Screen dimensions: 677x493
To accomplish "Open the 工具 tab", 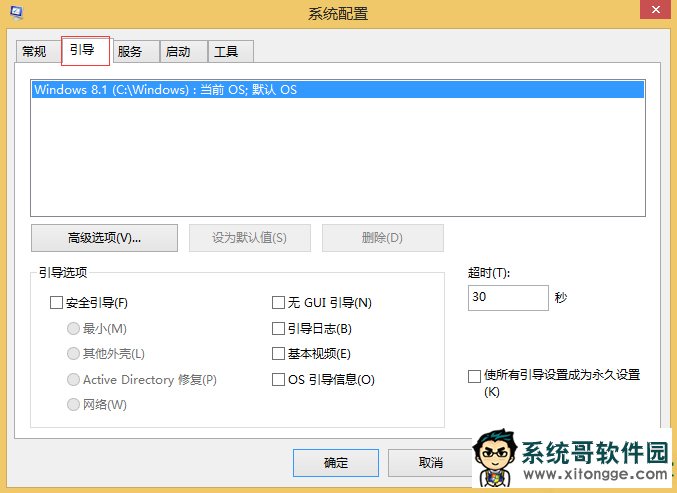I will tap(231, 51).
